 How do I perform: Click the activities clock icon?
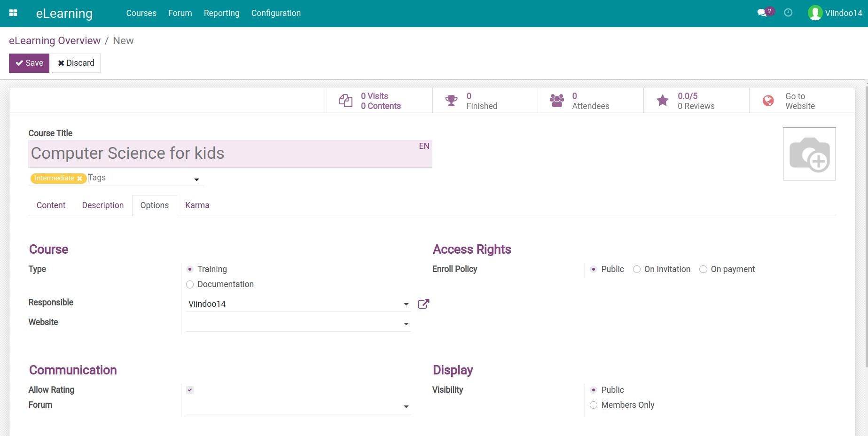point(788,13)
